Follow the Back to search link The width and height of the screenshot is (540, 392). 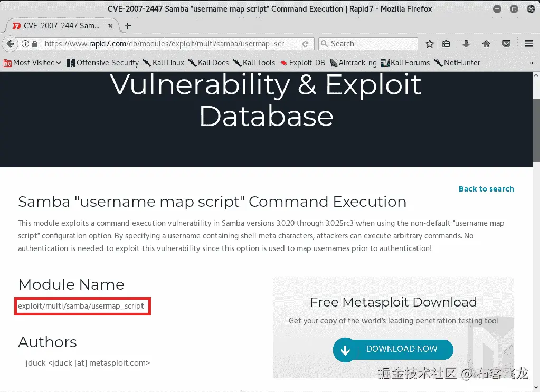pyautogui.click(x=486, y=189)
